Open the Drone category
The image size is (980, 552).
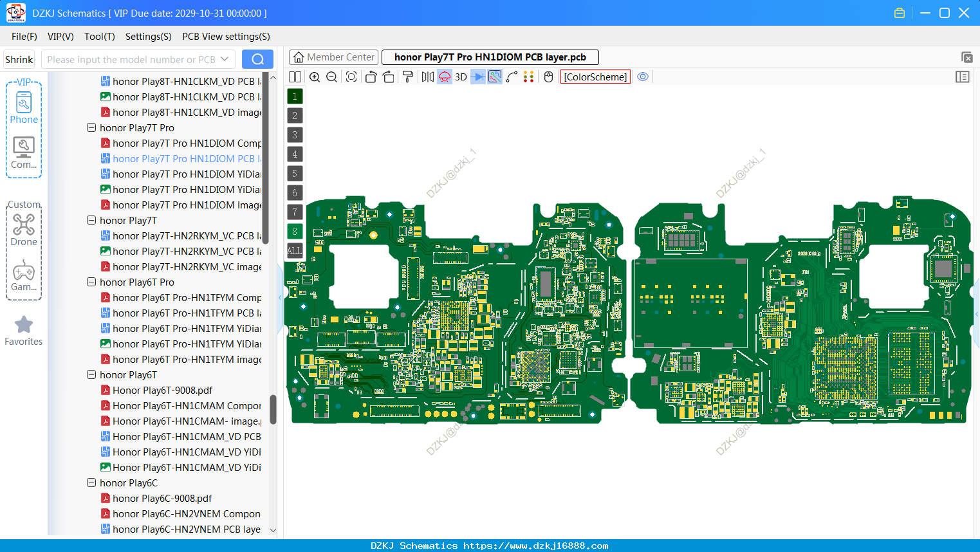[24, 230]
